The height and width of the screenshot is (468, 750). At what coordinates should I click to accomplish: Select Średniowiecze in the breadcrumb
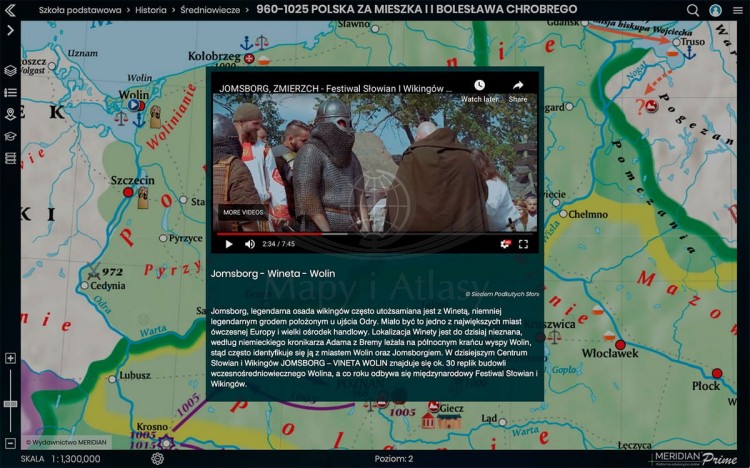210,10
